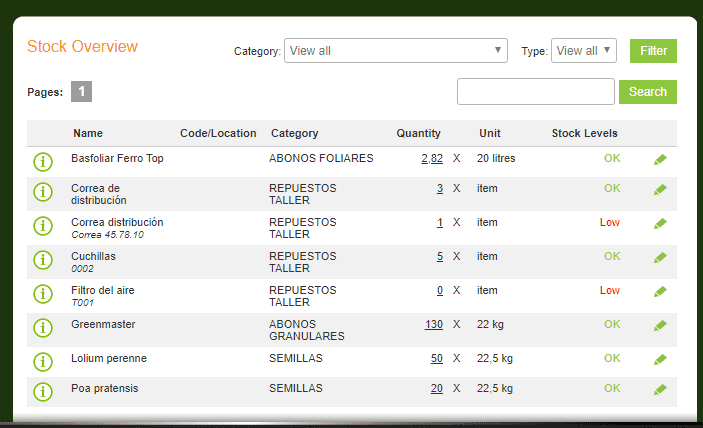Expand the Type dropdown
Image resolution: width=703 pixels, height=428 pixels.
click(584, 51)
